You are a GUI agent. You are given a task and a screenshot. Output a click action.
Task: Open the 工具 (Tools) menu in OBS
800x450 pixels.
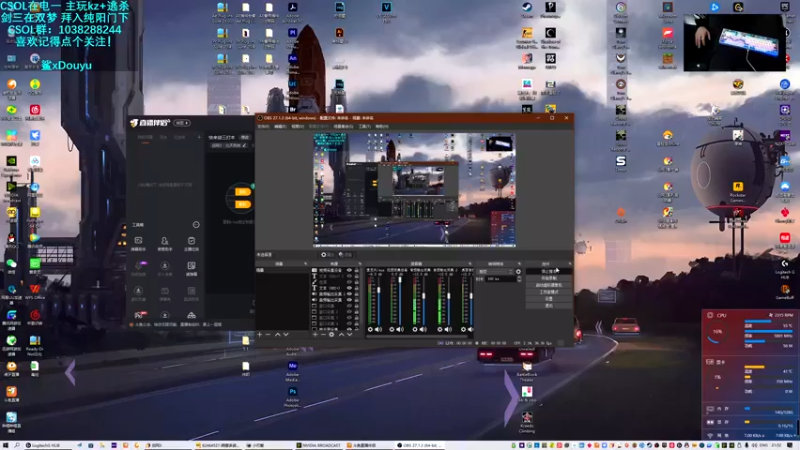coord(364,127)
